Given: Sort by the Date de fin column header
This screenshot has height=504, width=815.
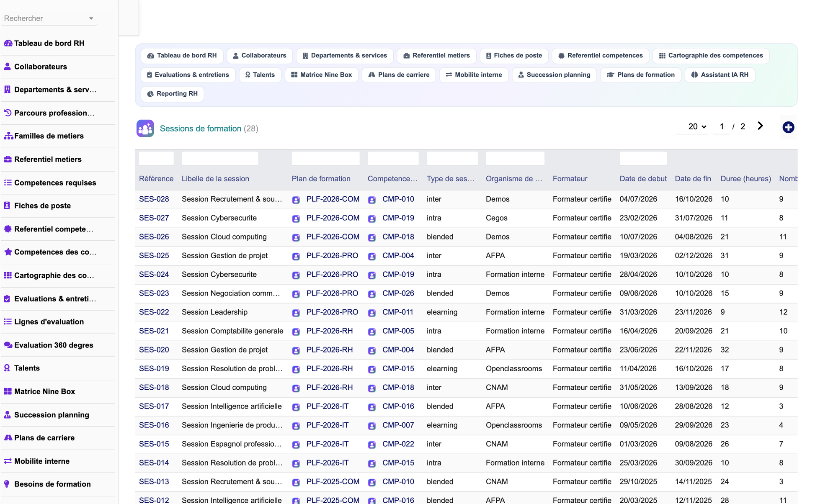Looking at the screenshot, I should click(x=693, y=179).
